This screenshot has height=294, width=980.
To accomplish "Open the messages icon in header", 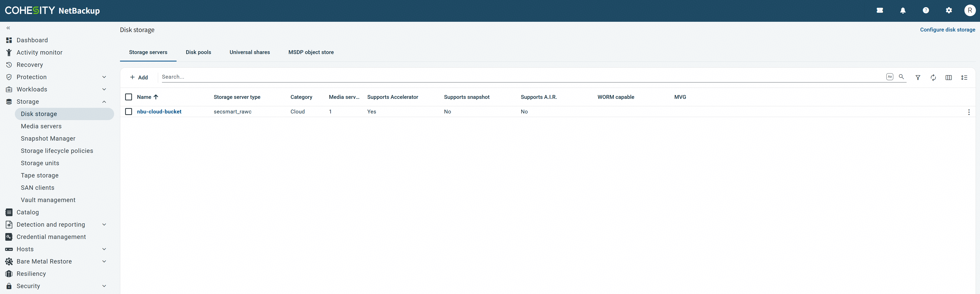I will [880, 11].
